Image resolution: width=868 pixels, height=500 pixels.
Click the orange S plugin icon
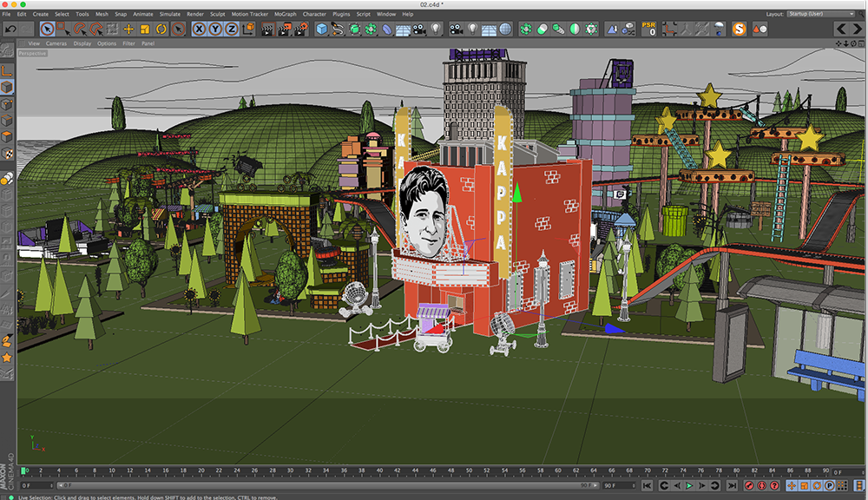click(x=739, y=29)
